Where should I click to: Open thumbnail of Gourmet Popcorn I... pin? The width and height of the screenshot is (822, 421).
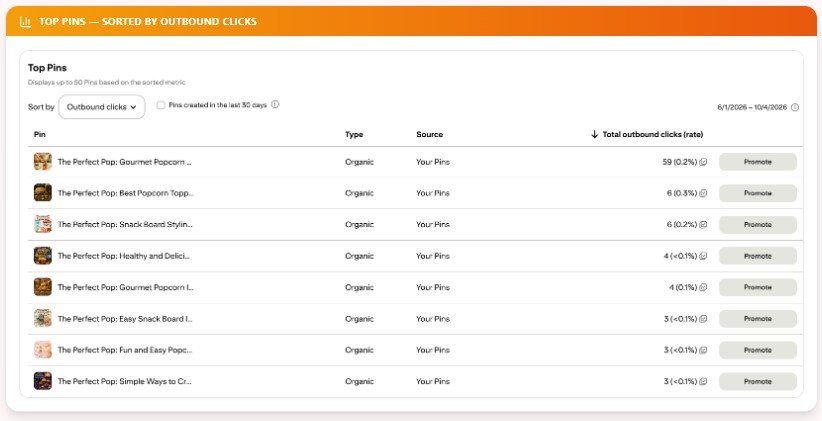click(x=43, y=287)
